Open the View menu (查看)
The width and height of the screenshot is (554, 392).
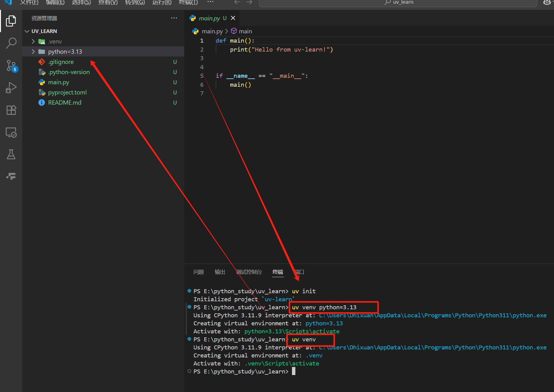(x=108, y=2)
